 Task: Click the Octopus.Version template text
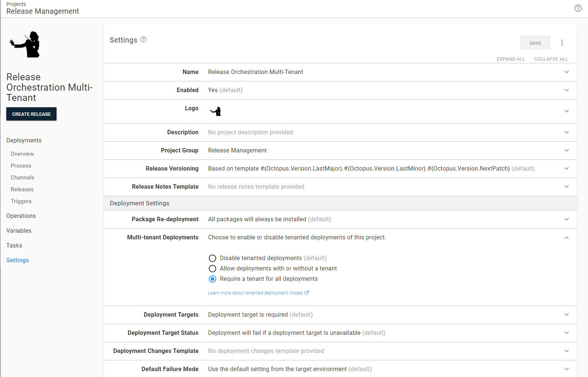click(x=385, y=169)
